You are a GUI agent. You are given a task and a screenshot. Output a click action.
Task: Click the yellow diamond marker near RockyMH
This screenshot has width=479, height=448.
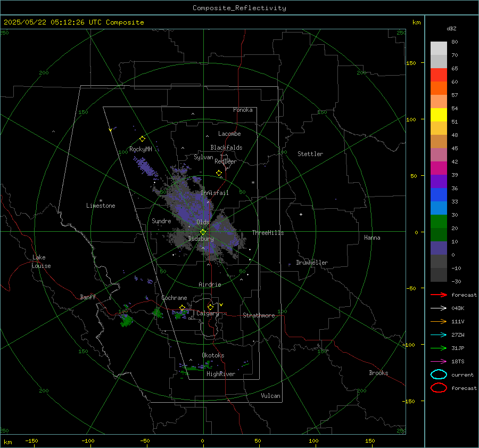click(142, 139)
